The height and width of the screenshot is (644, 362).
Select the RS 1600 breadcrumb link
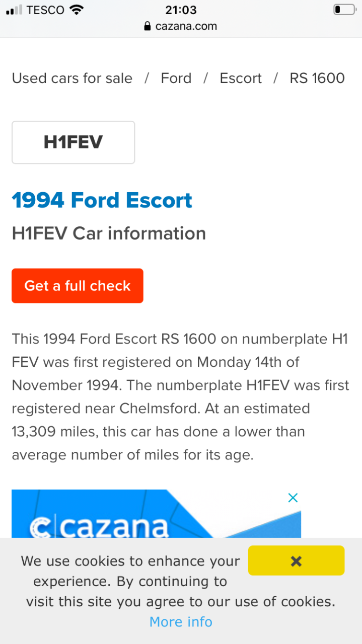pos(317,78)
